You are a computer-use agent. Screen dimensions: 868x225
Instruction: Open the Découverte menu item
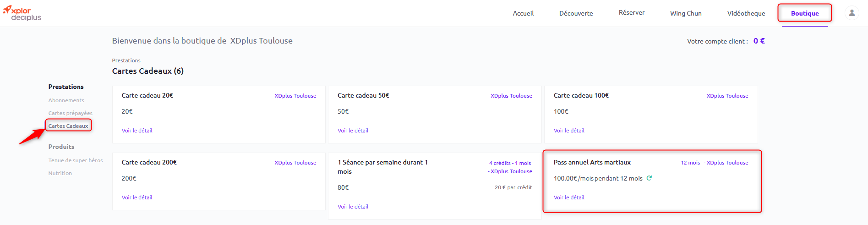pos(576,13)
